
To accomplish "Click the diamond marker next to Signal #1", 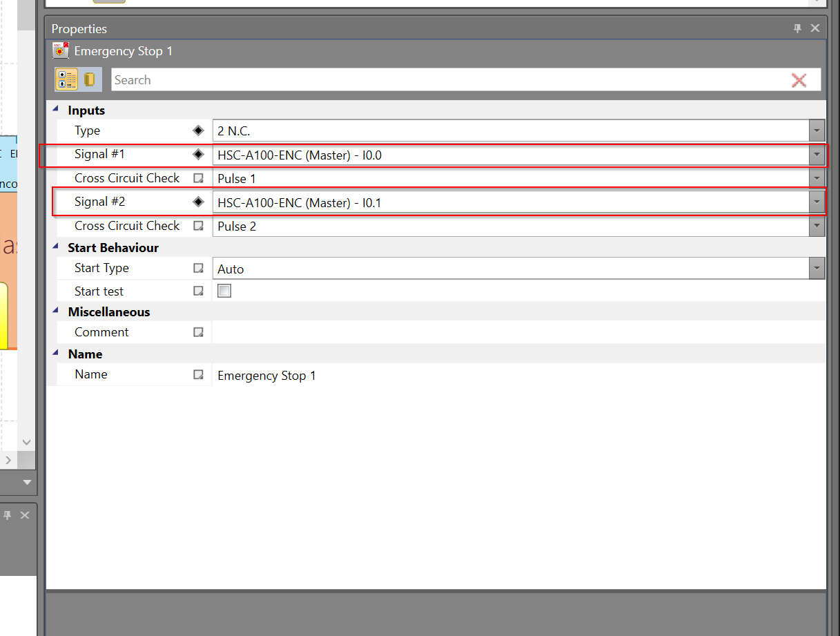I will (198, 155).
